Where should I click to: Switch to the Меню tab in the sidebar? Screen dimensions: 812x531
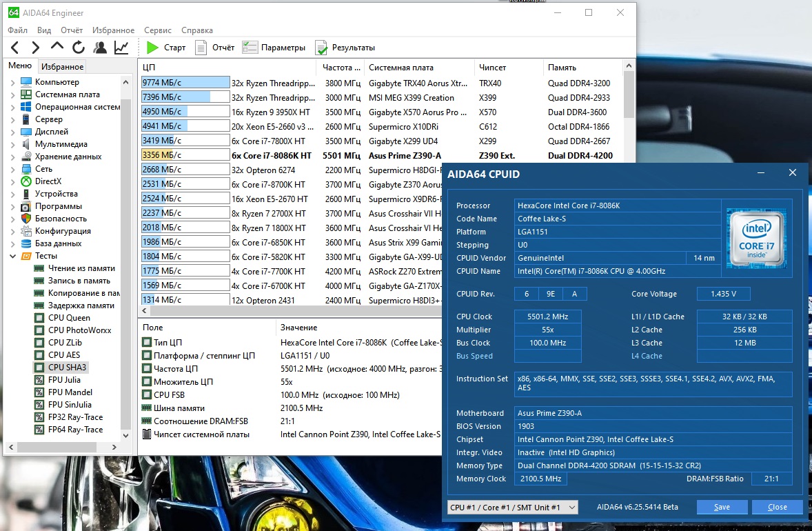(x=20, y=66)
